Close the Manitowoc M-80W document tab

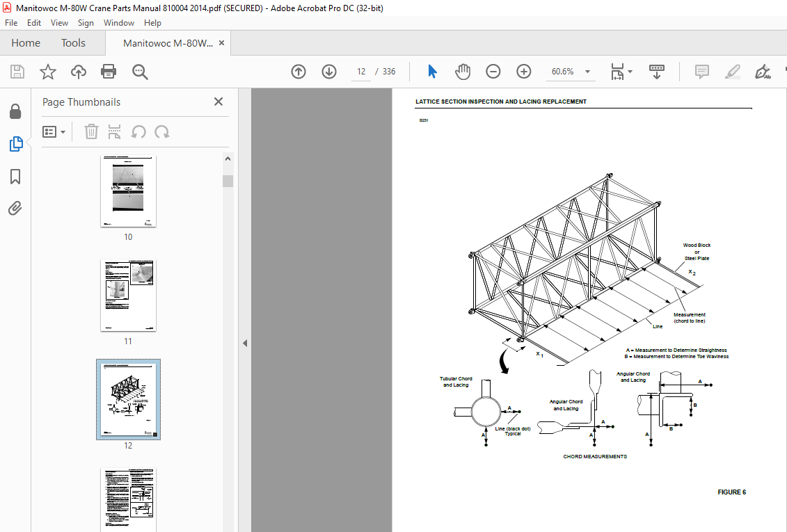click(x=222, y=43)
